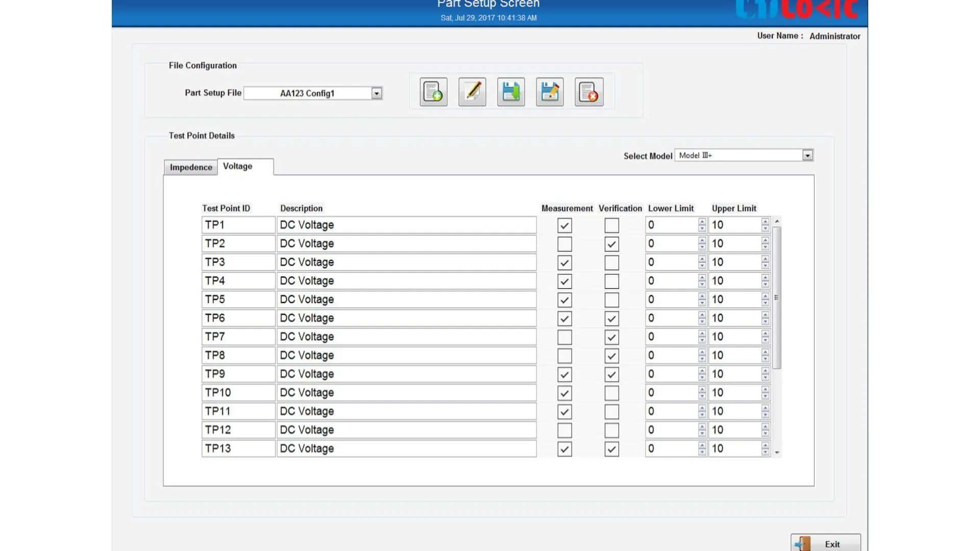Decrease TP3 Upper Limit with down arrow
Screen dimensions: 980x551
coord(765,266)
